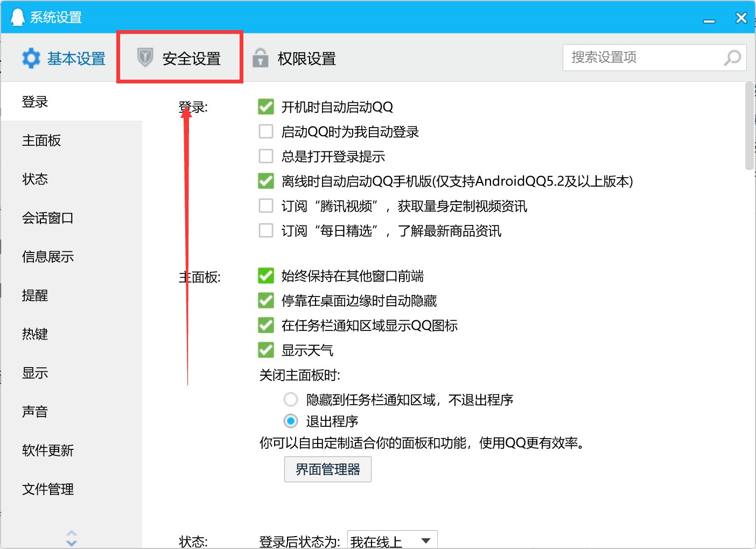This screenshot has width=756, height=549.
Task: Enable 启动QQ时为我自动登录
Action: [x=265, y=131]
